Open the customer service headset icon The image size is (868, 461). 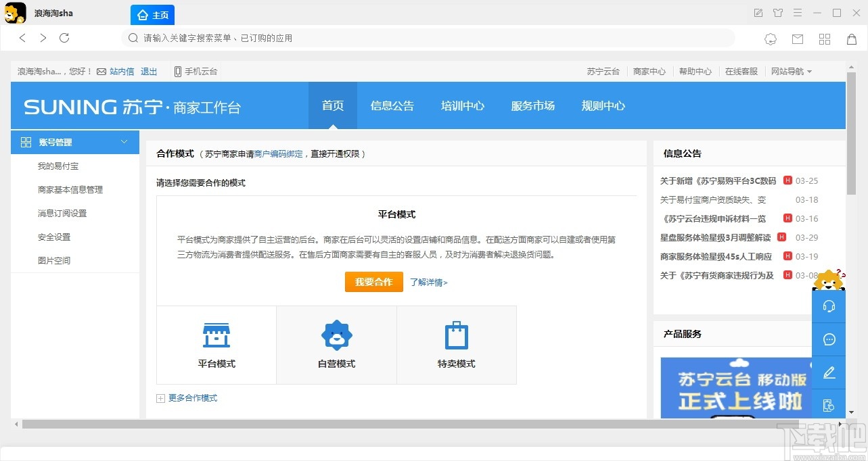click(x=828, y=306)
